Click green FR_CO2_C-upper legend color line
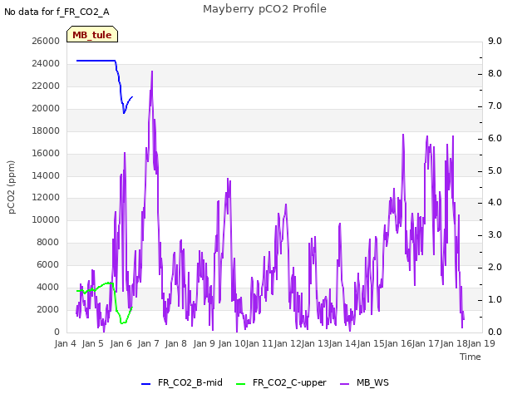Image resolution: width=532 pixels, height=399 pixels. (240, 384)
